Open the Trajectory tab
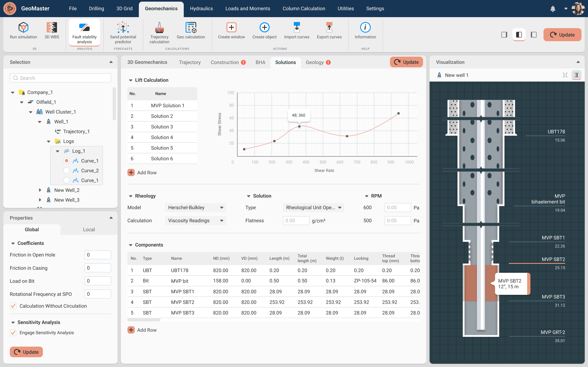Viewport: 588px width, 367px height. coord(189,62)
